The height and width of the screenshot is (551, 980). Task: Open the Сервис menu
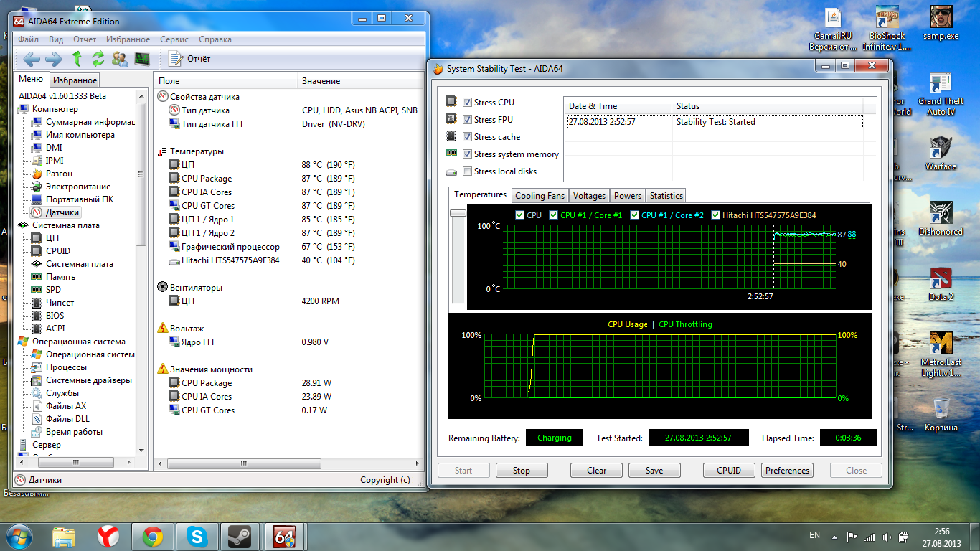click(x=174, y=39)
